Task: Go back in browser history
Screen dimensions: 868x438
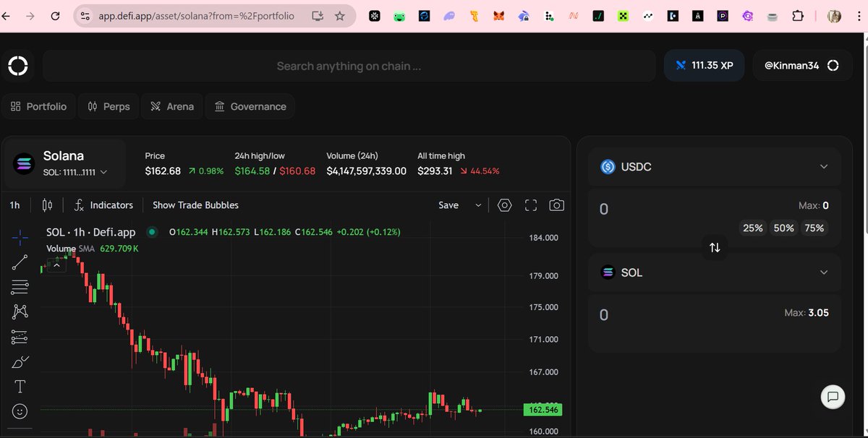Action: pyautogui.click(x=6, y=16)
